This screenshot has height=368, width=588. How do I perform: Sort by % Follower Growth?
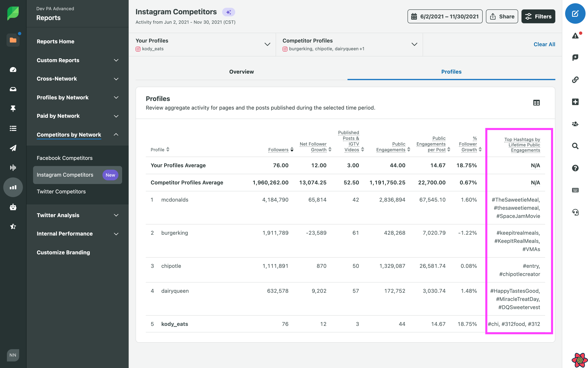[x=470, y=144]
